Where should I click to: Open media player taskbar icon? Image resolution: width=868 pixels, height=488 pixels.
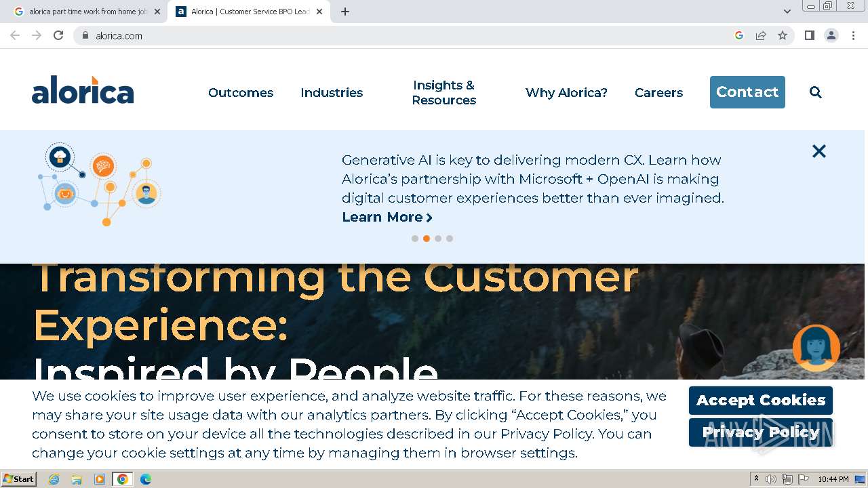pos(100,479)
